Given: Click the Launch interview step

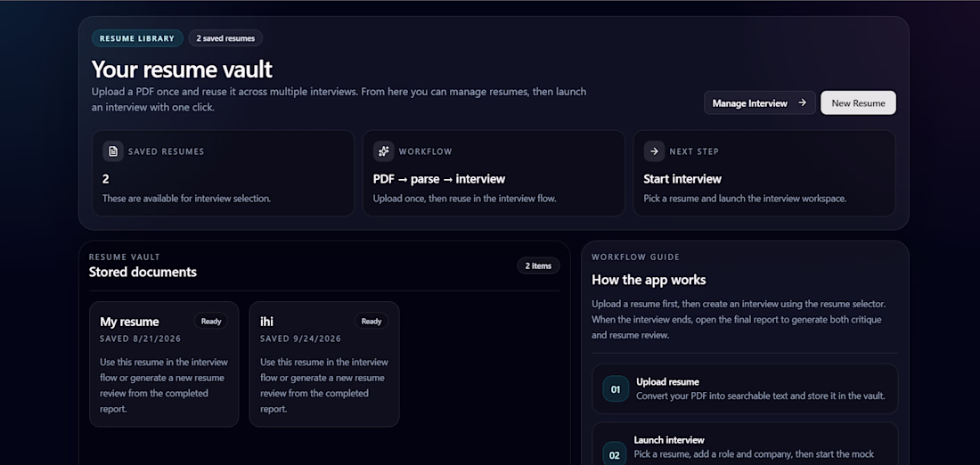Looking at the screenshot, I should (x=745, y=445).
